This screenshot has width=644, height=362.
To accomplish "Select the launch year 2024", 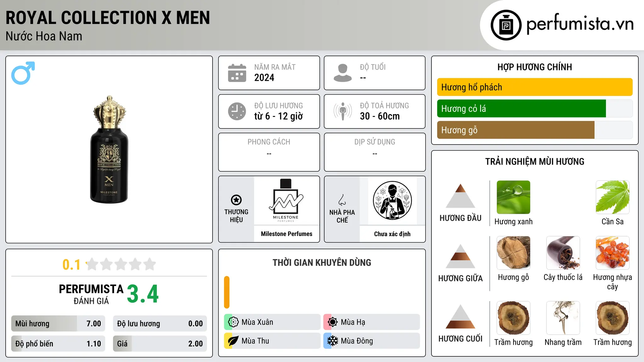I will [x=264, y=78].
